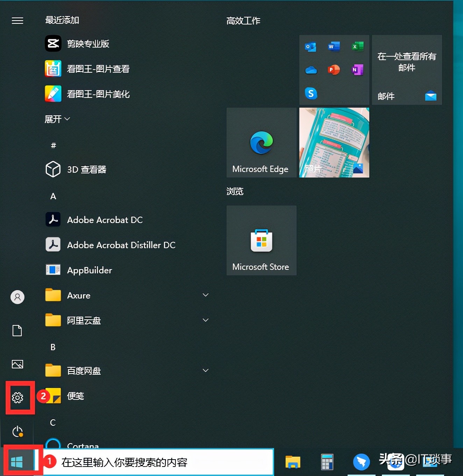Image resolution: width=463 pixels, height=476 pixels.
Task: Open the Microsoft Store tile
Action: pos(261,240)
